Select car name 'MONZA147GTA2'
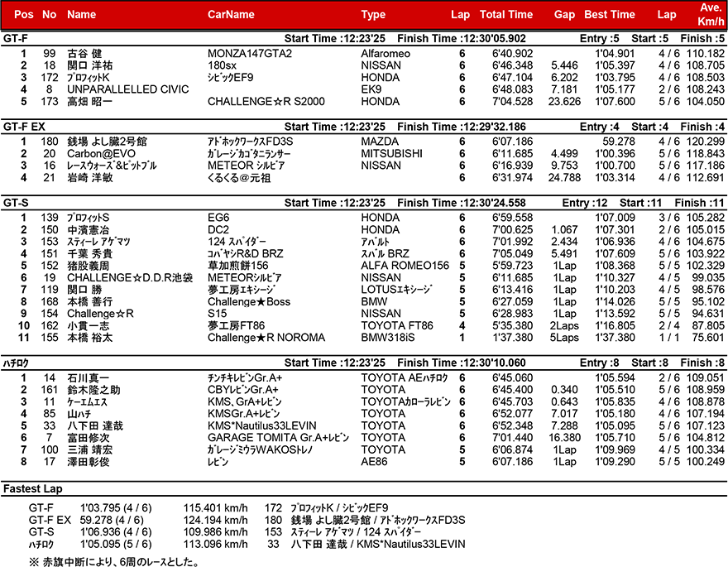 point(250,54)
